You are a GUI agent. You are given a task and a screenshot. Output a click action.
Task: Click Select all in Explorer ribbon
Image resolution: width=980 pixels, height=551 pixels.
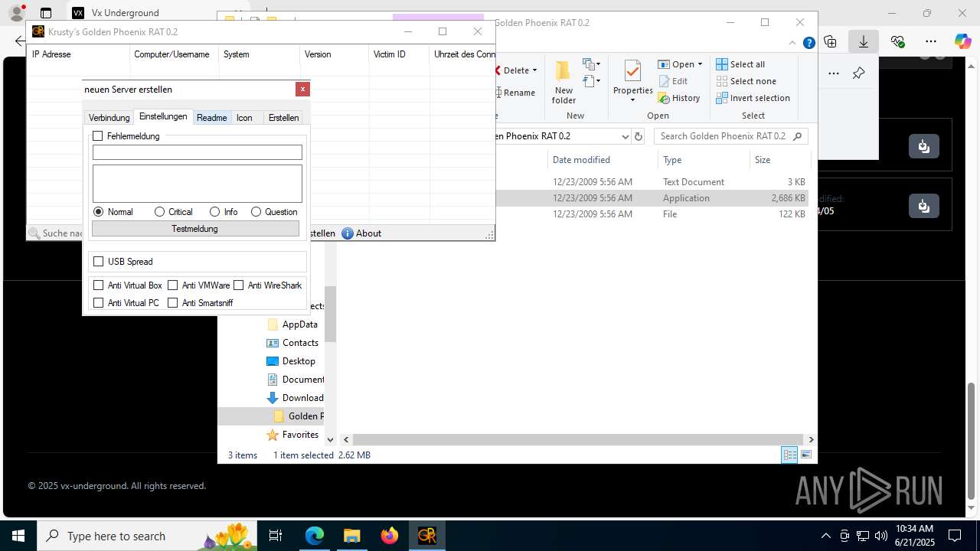tap(740, 64)
